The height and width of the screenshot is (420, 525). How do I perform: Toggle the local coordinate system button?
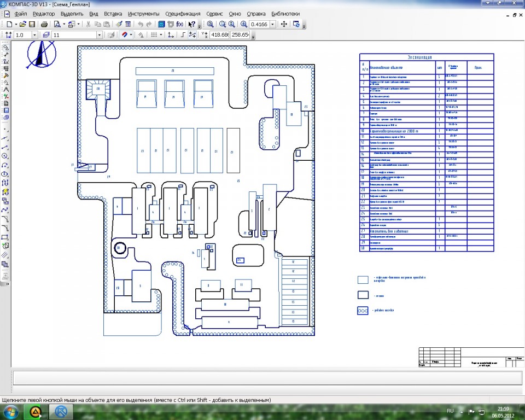click(171, 35)
